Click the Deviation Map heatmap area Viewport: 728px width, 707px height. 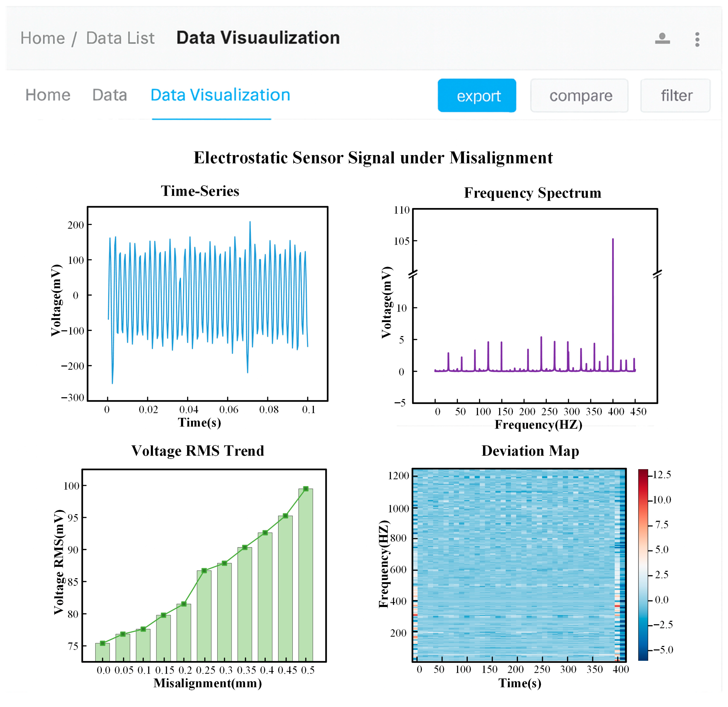519,565
